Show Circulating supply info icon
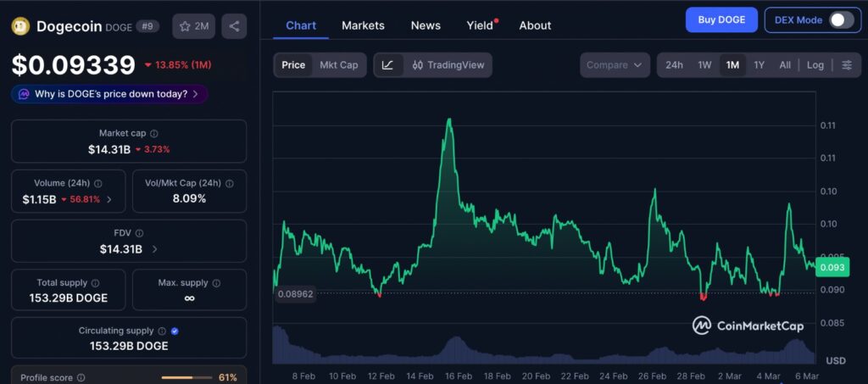868x384 pixels. tap(162, 331)
